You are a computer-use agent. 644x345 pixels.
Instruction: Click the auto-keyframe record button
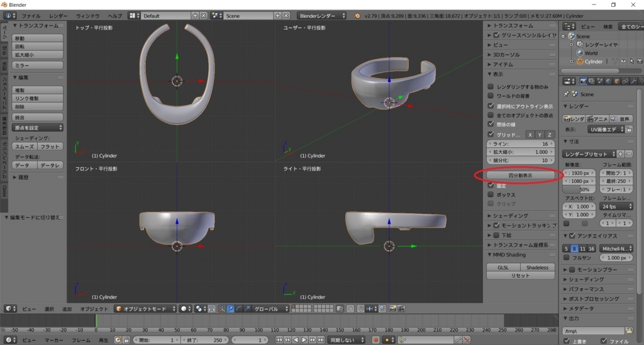[x=375, y=340]
